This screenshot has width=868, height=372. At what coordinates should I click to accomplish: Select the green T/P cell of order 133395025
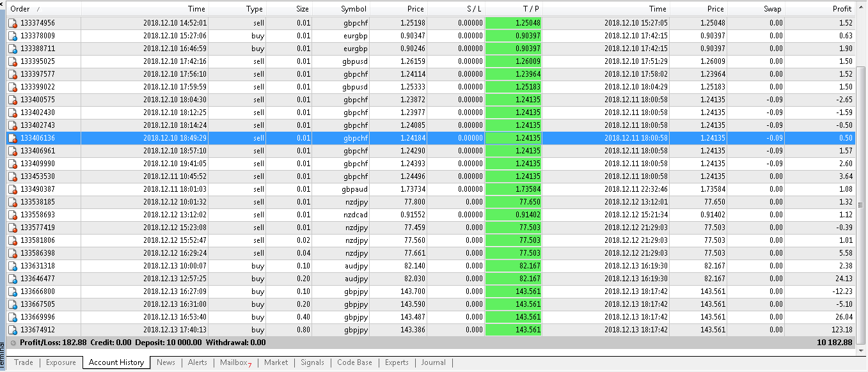point(513,61)
